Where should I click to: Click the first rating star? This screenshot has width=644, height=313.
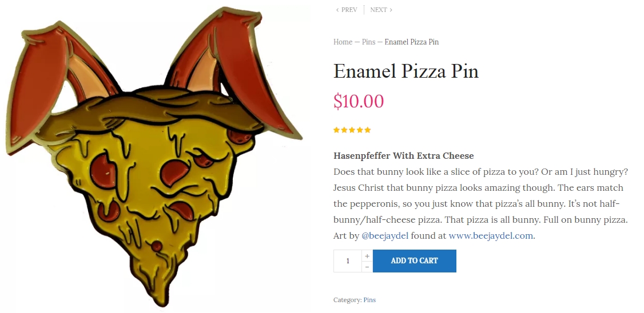(336, 130)
